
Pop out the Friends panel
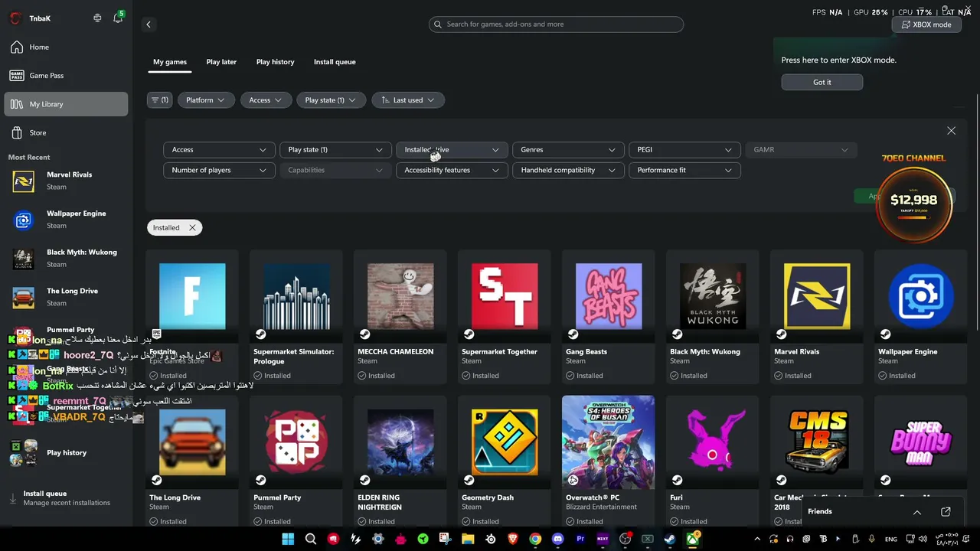pos(946,512)
